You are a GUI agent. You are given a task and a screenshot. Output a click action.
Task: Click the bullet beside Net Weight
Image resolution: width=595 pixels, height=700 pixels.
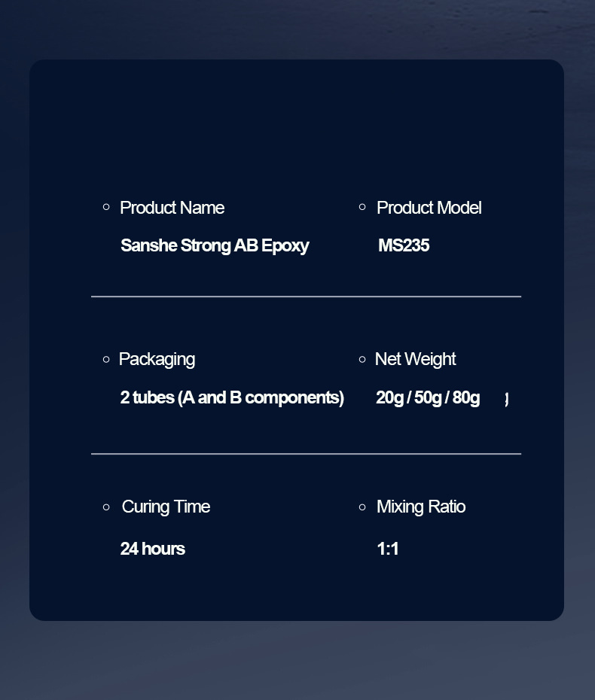point(362,359)
